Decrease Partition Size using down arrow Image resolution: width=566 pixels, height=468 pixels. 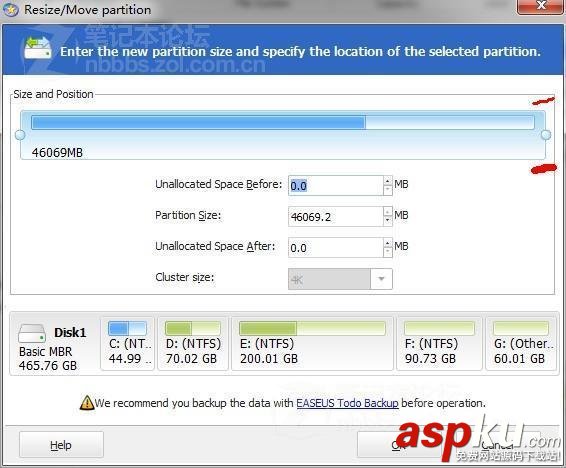click(x=387, y=221)
